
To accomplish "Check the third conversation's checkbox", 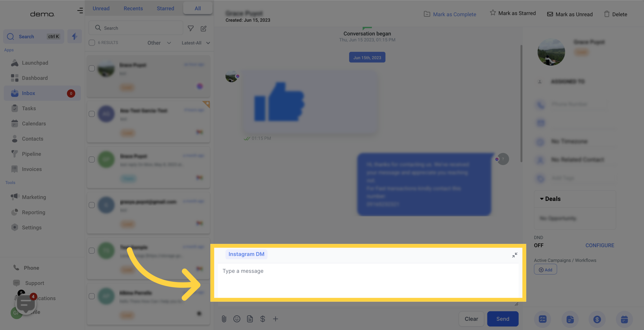I will (92, 160).
